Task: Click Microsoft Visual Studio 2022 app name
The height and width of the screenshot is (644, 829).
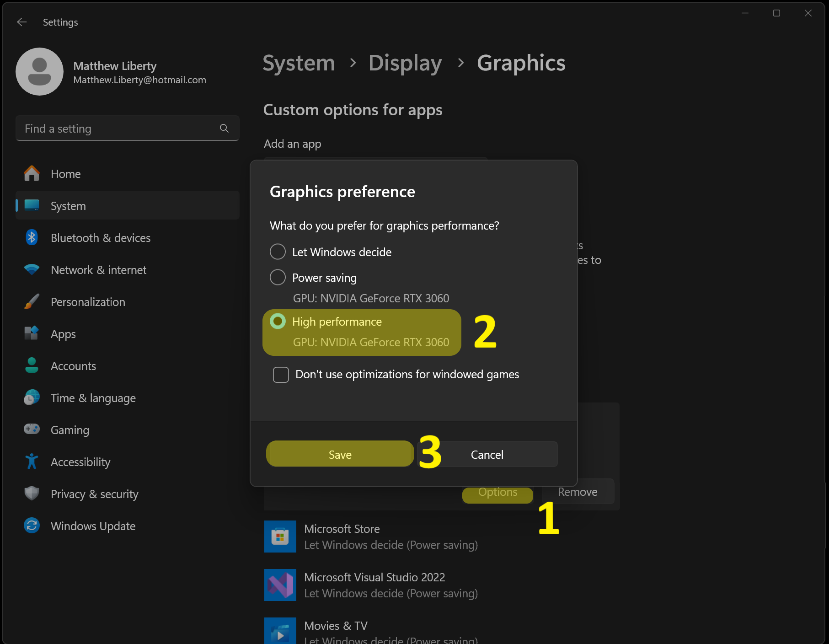Action: coord(374,577)
